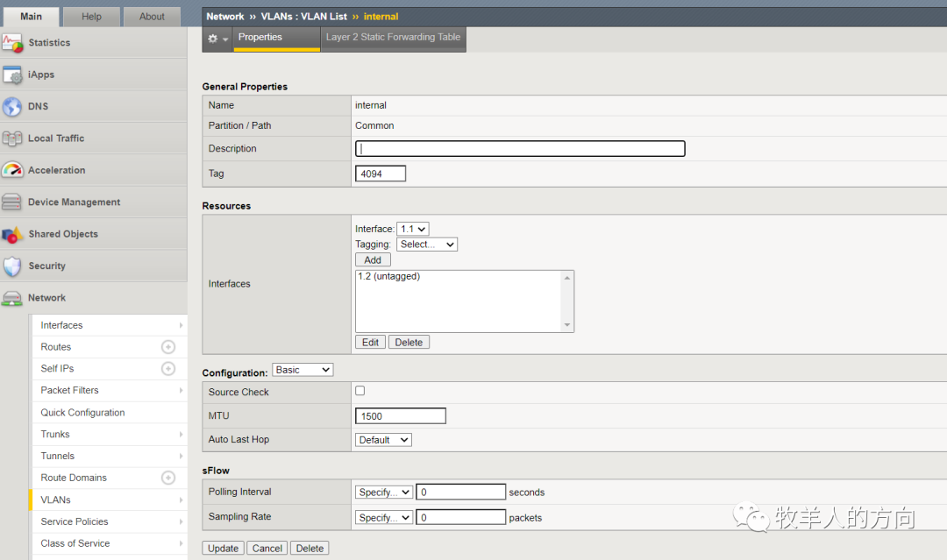The width and height of the screenshot is (947, 560).
Task: Click the plus icon beside Self IPs
Action: [x=168, y=369]
